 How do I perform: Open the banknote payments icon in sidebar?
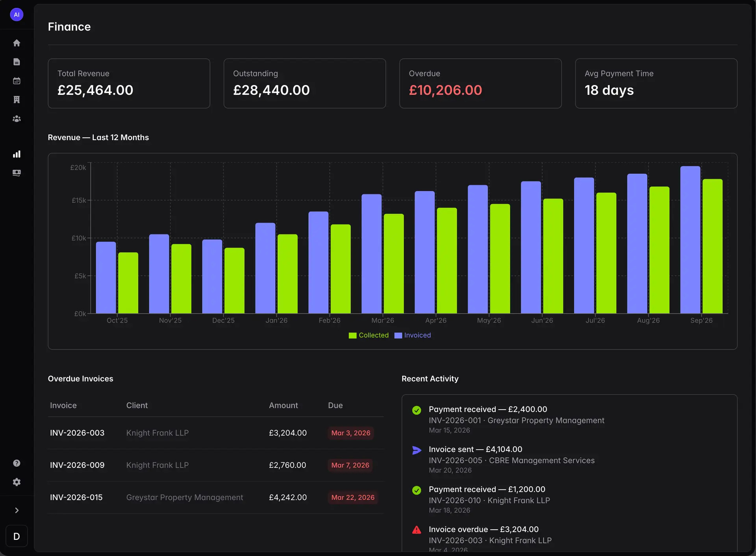(x=17, y=173)
